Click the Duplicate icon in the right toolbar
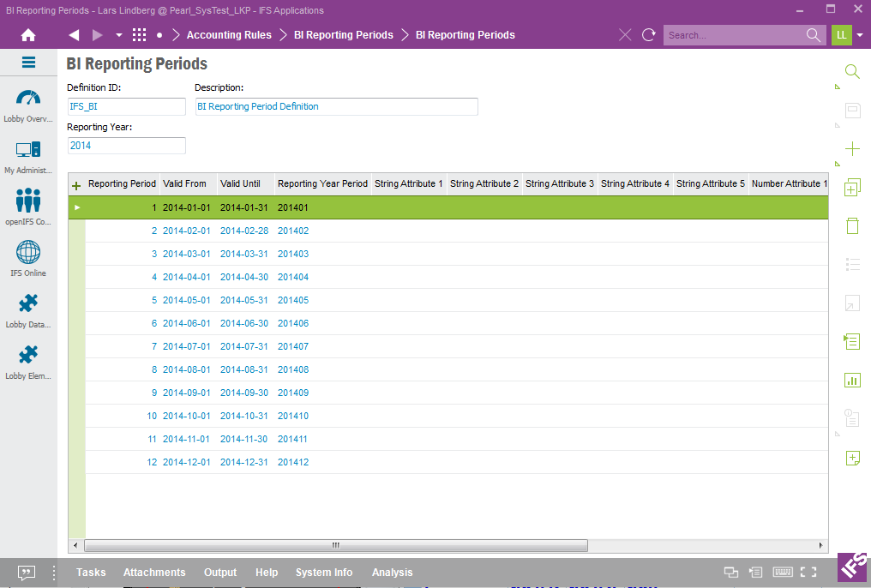 (852, 187)
